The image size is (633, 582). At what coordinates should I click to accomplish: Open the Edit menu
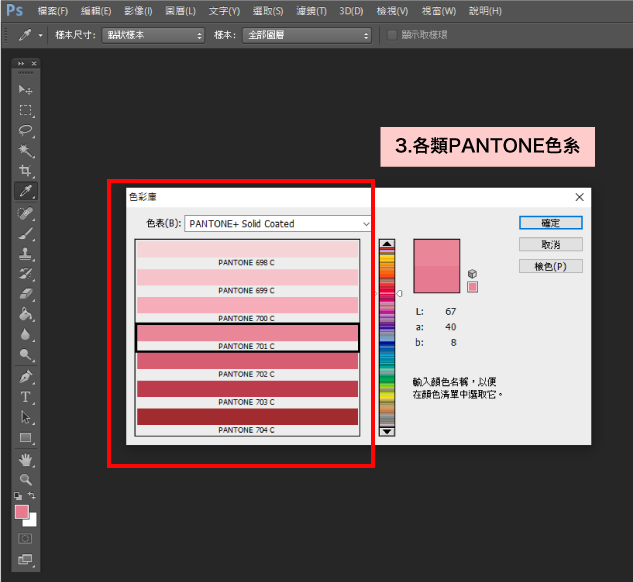click(96, 11)
